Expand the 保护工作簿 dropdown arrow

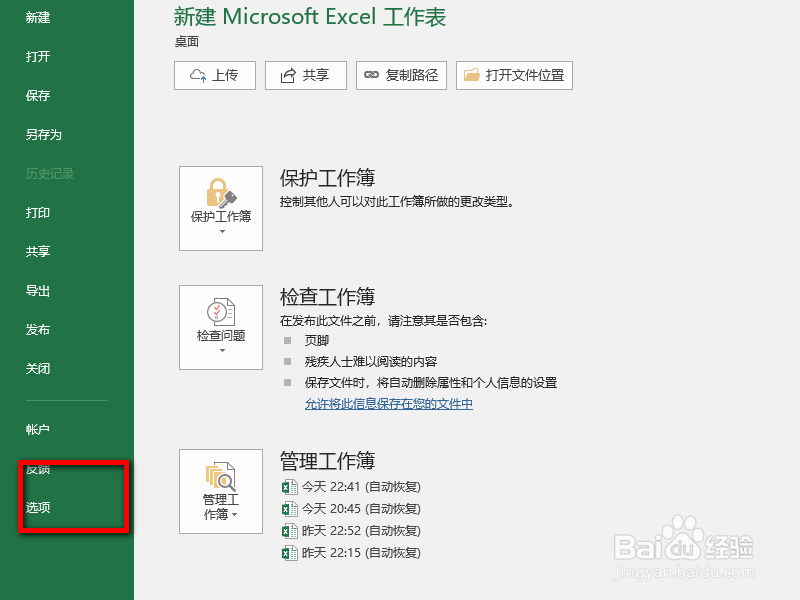pyautogui.click(x=222, y=232)
